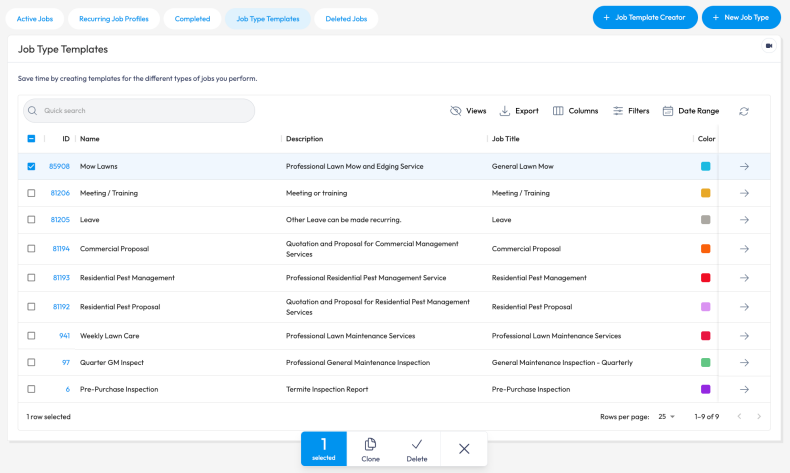Export the job type templates table
The width and height of the screenshot is (790, 473).
pos(519,111)
